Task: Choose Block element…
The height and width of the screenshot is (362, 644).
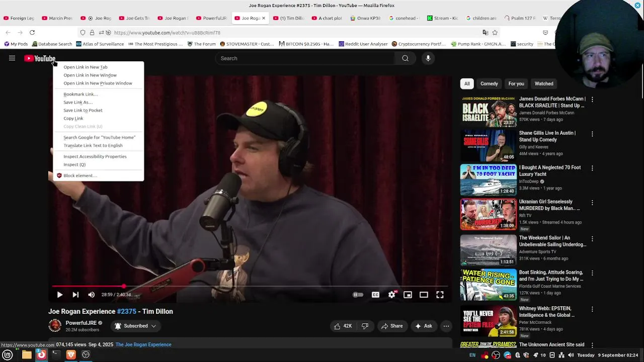Action: (98, 175)
